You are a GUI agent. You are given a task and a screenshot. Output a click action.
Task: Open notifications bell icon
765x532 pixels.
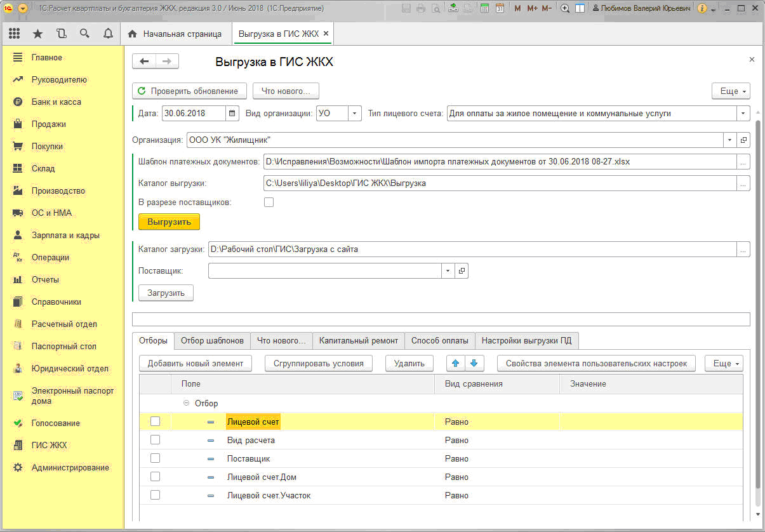tap(108, 34)
